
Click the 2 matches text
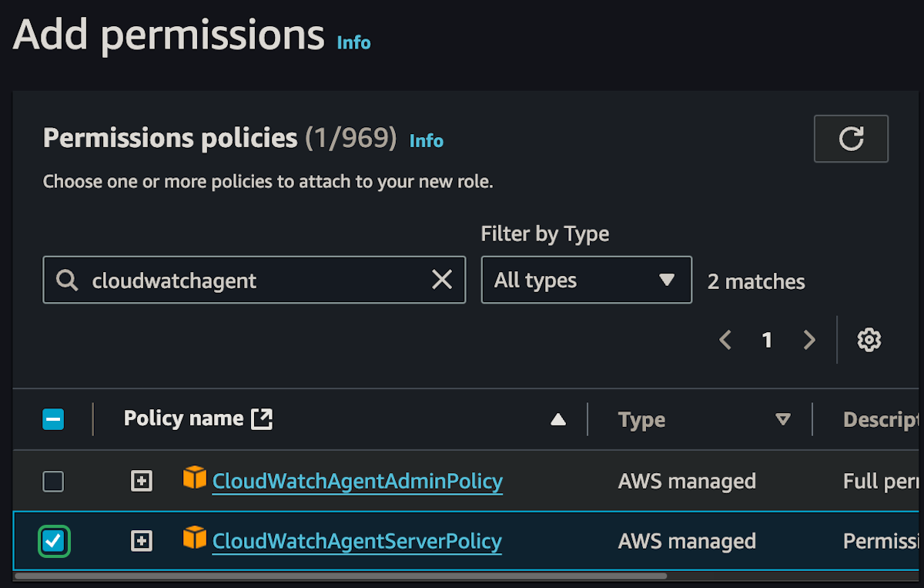756,281
